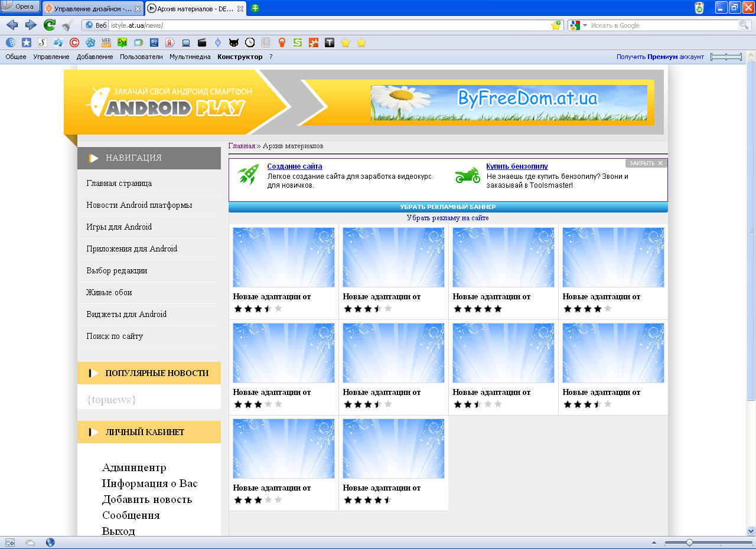Image resolution: width=756 pixels, height=549 pixels.
Task: Adjust the admin bar slider top right
Action: point(726,57)
